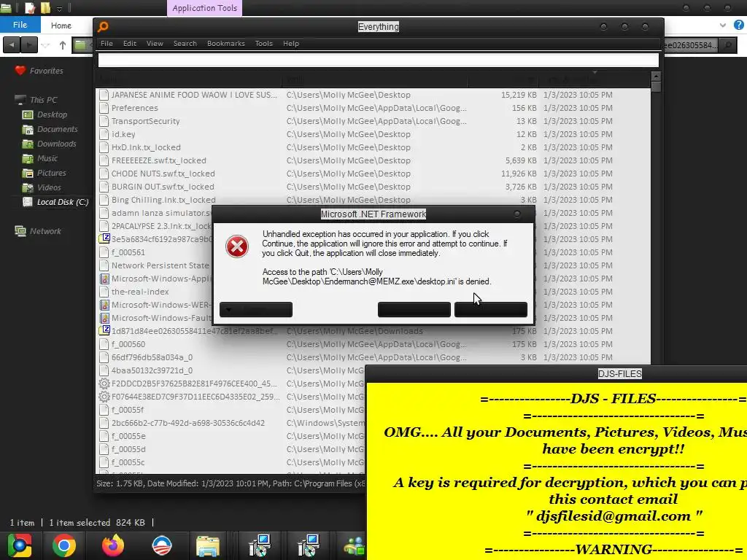This screenshot has width=747, height=560.
Task: Click the Explorer address bar folder icon
Action: coord(80,45)
